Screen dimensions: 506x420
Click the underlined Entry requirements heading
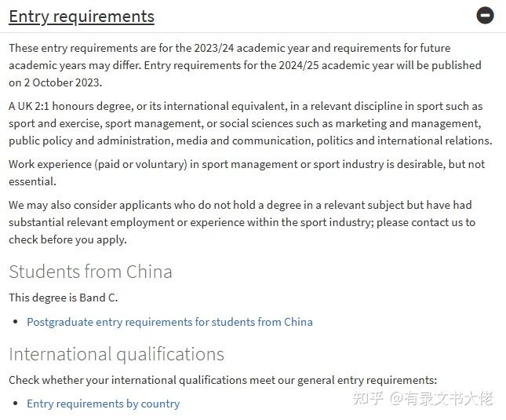(x=82, y=16)
